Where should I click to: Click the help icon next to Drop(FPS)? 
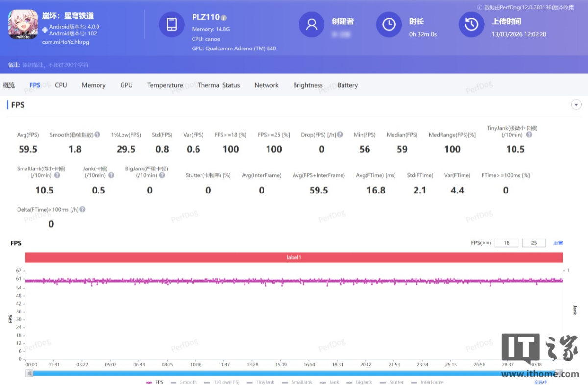click(340, 135)
